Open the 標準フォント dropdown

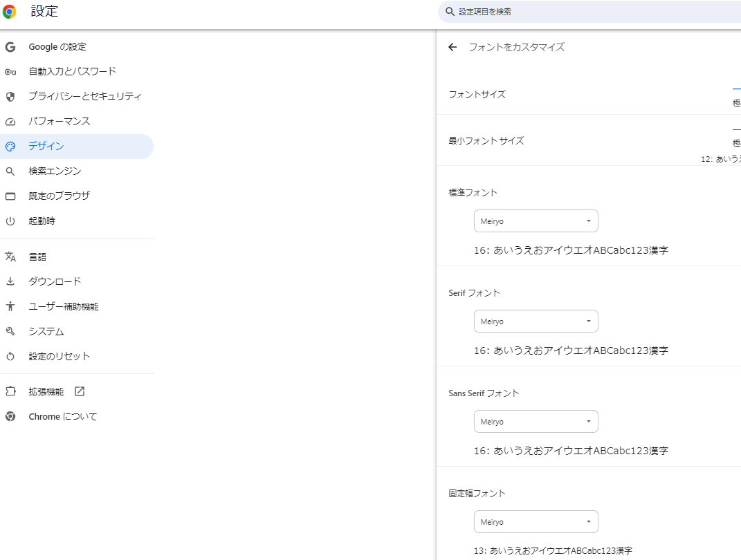(536, 221)
